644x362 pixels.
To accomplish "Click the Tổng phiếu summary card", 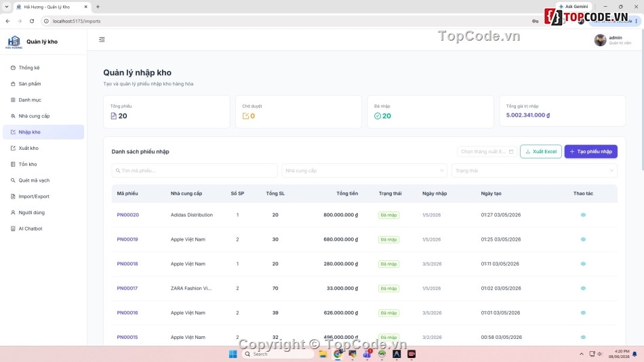I will (167, 112).
